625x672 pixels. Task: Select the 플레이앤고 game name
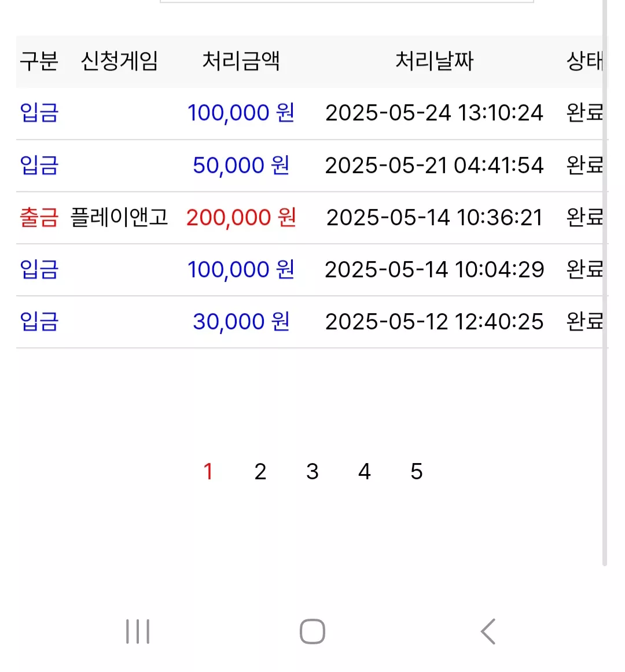(119, 217)
